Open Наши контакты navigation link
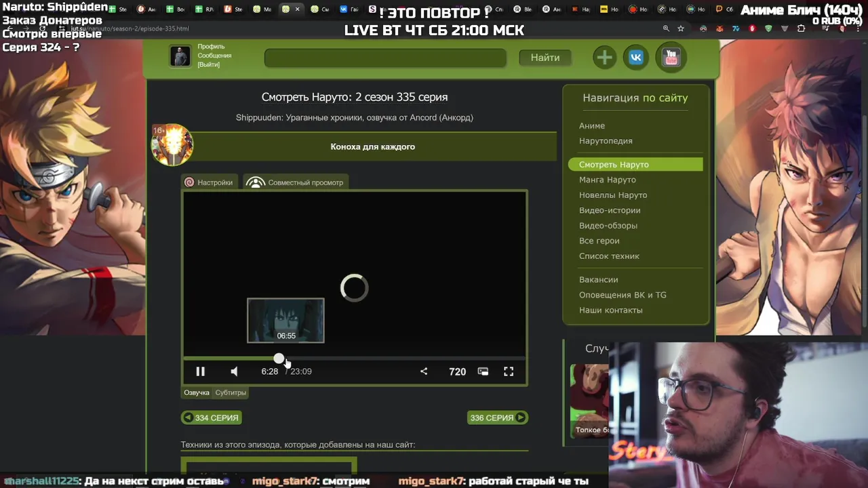 click(x=610, y=310)
